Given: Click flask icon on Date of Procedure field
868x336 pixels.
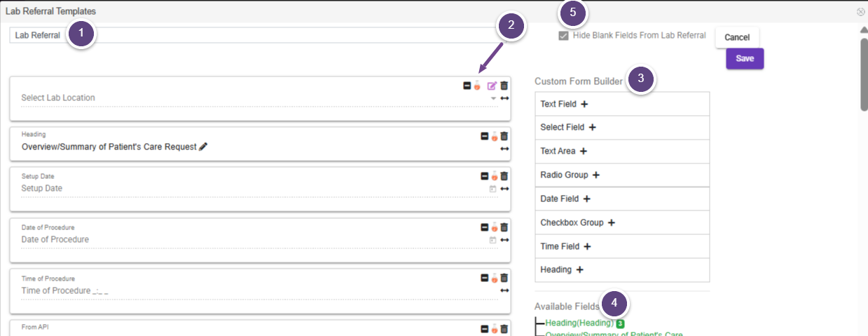Looking at the screenshot, I should tap(494, 227).
